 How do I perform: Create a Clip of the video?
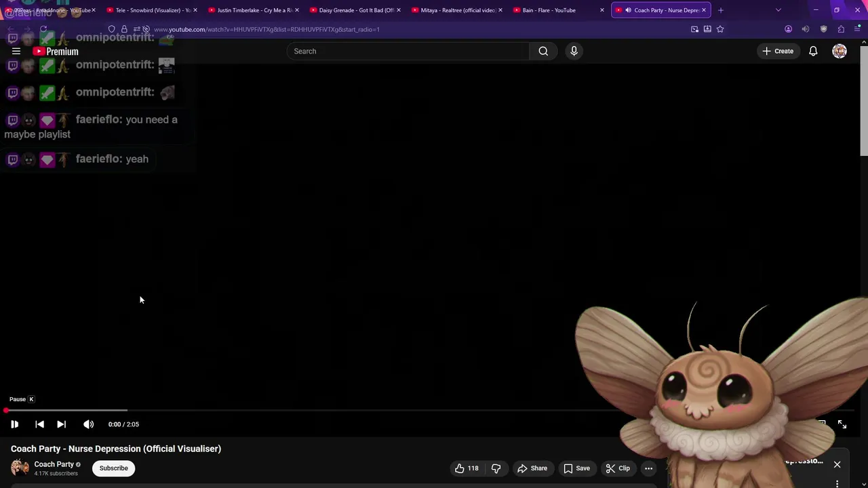(x=618, y=468)
